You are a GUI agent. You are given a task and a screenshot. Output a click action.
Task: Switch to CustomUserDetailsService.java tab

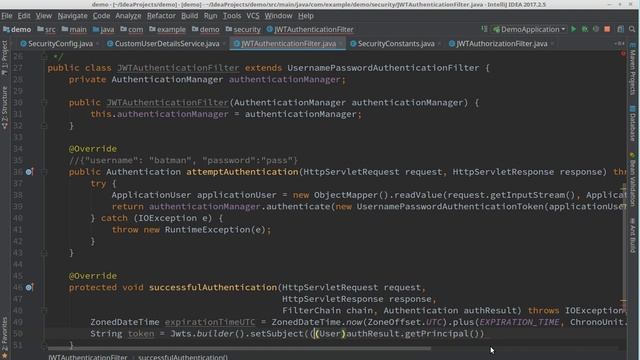pos(163,44)
